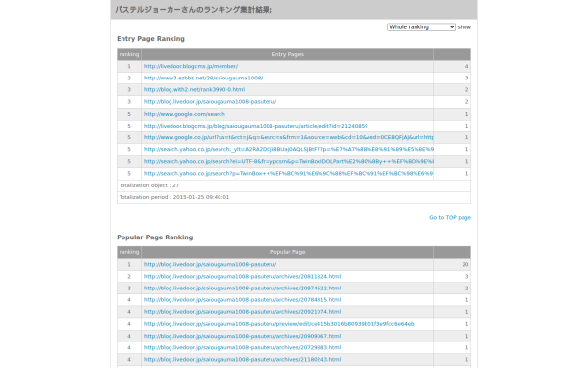This screenshot has width=588, height=368.
Task: Click the 'Entry Pages' column header
Action: (287, 54)
